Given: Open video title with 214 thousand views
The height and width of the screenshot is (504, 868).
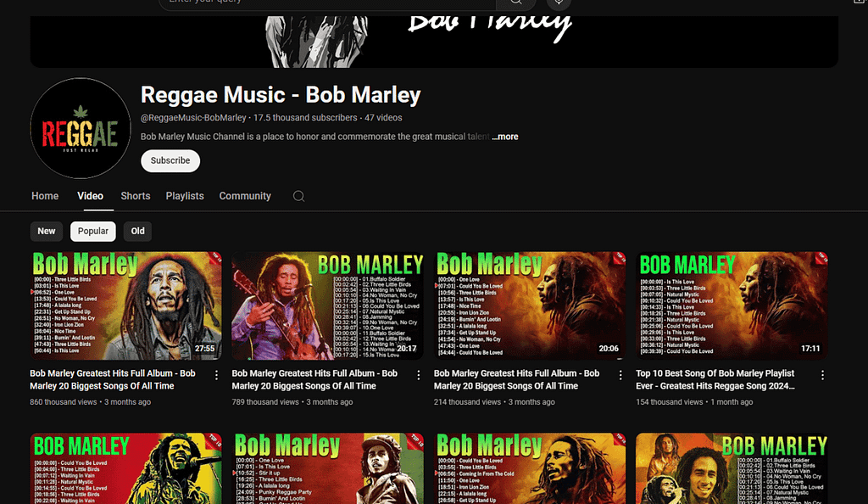Looking at the screenshot, I should pyautogui.click(x=516, y=380).
